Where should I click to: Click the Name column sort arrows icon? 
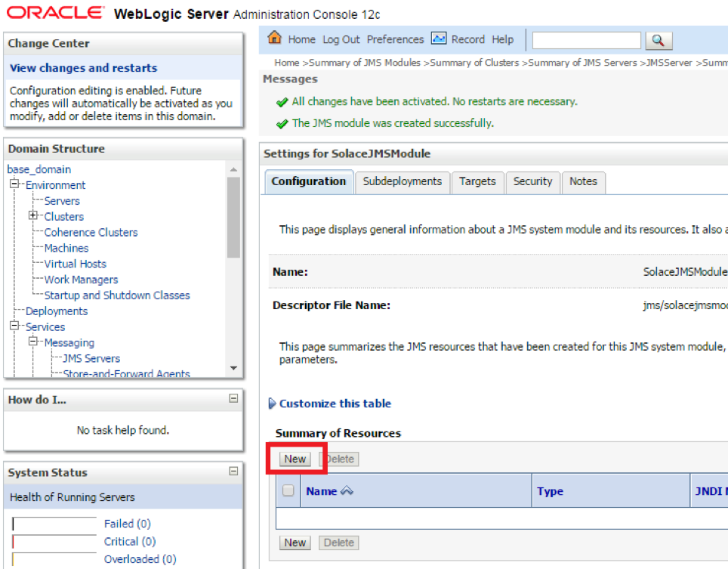coord(347,491)
